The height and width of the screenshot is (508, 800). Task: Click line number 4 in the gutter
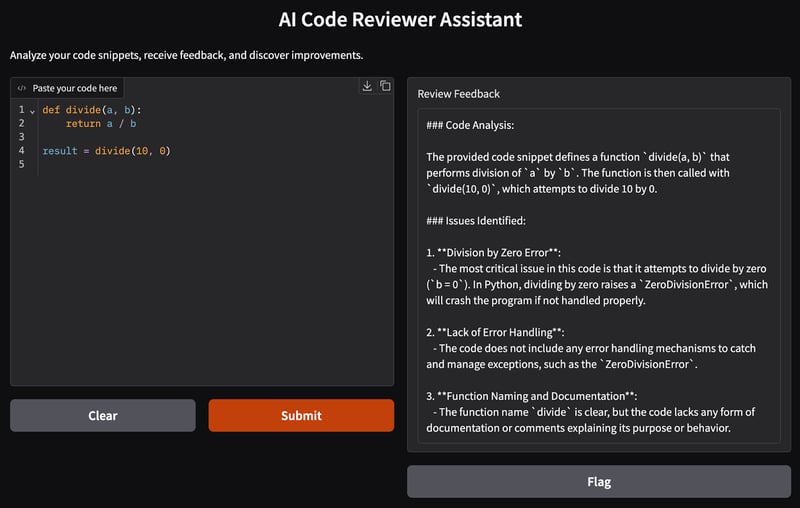pyautogui.click(x=21, y=150)
